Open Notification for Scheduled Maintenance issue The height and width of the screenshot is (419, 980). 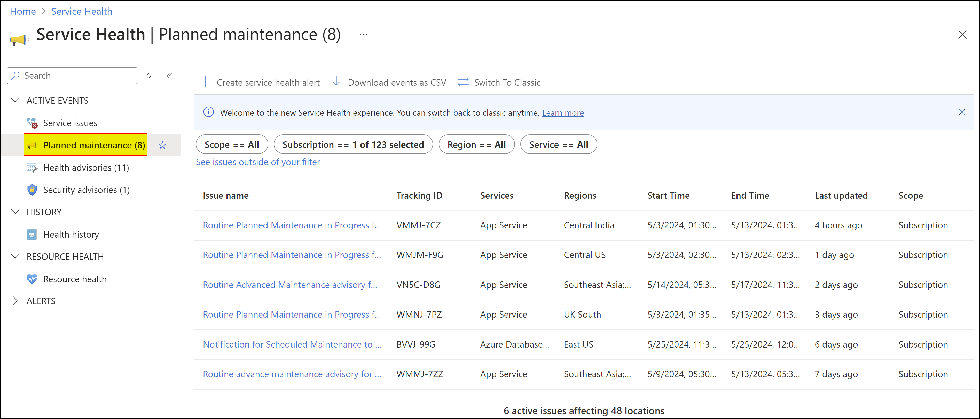click(292, 344)
